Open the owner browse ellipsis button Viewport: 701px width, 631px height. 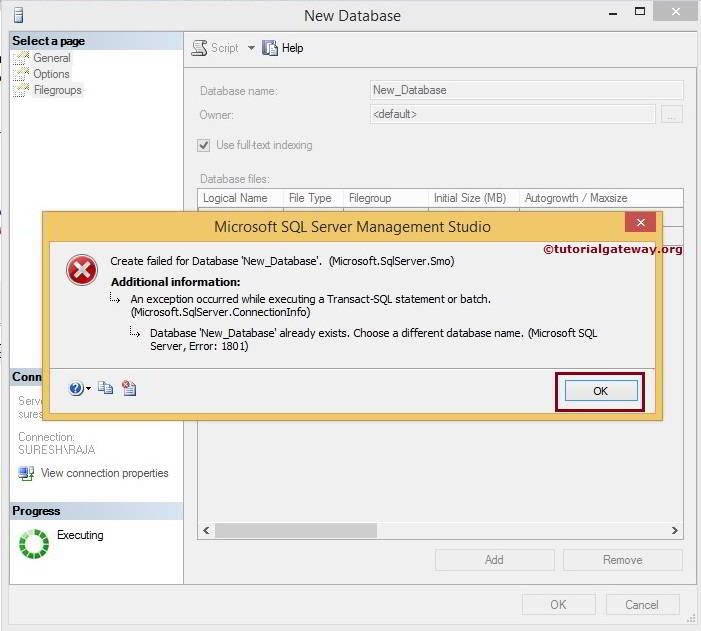[x=671, y=114]
